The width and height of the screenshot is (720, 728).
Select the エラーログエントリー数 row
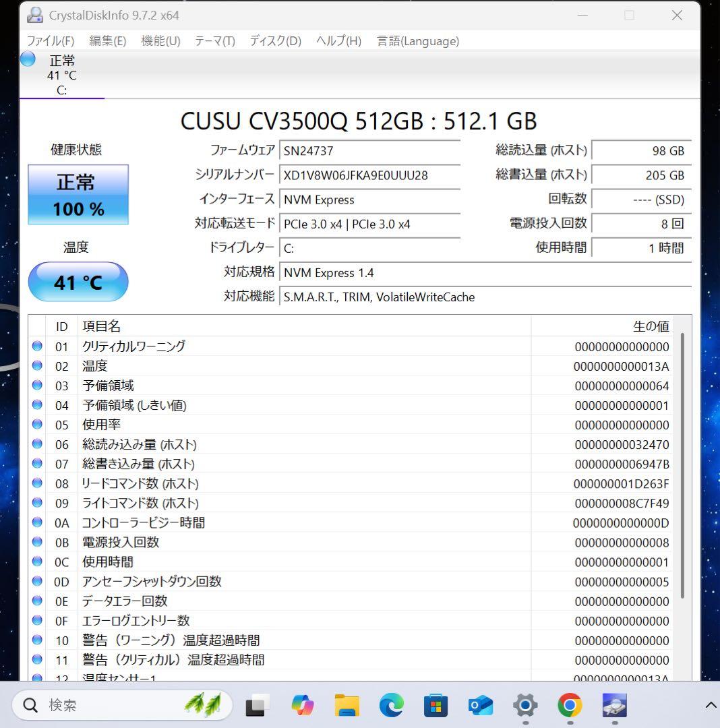[x=351, y=621]
